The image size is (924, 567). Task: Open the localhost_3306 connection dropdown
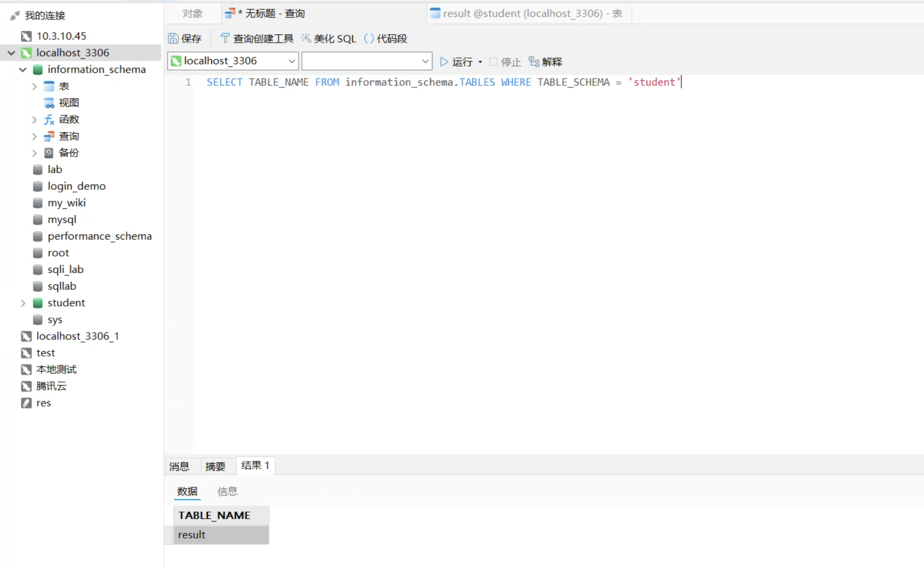[x=291, y=61]
